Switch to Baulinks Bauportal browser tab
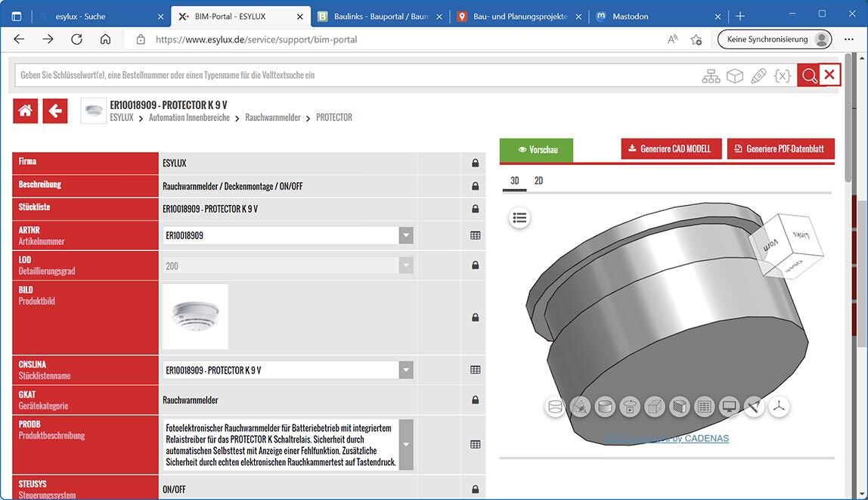 [380, 17]
